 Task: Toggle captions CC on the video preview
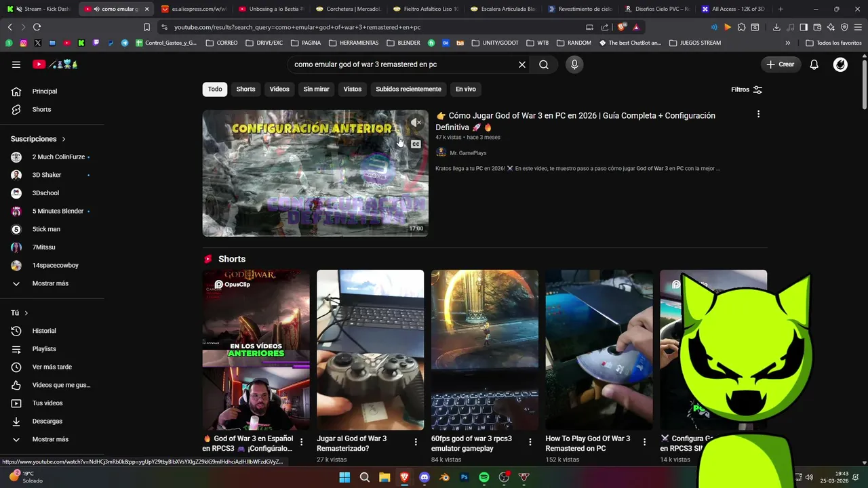pos(416,144)
